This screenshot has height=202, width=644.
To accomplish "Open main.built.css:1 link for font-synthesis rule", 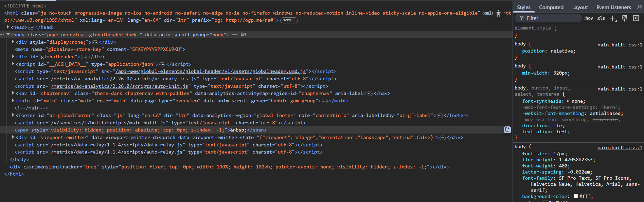I will (620, 89).
